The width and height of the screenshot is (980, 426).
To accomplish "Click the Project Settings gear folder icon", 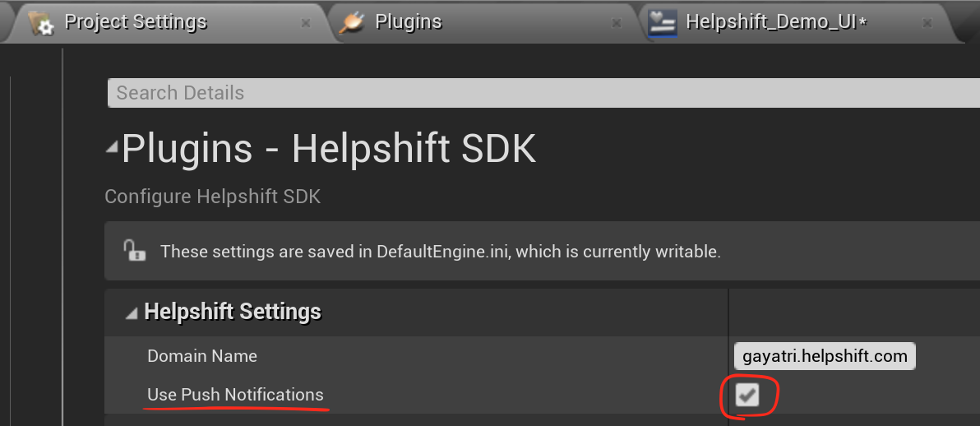I will [x=41, y=22].
